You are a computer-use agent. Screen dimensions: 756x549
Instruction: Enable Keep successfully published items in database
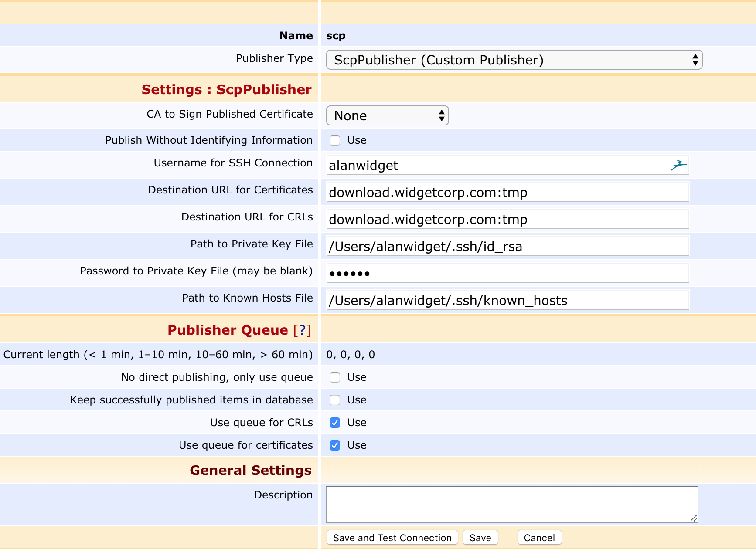click(335, 400)
